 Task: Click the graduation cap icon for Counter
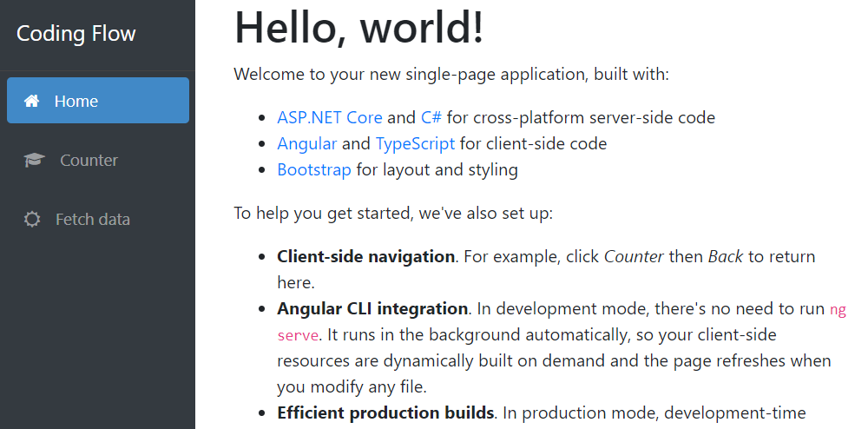point(34,161)
